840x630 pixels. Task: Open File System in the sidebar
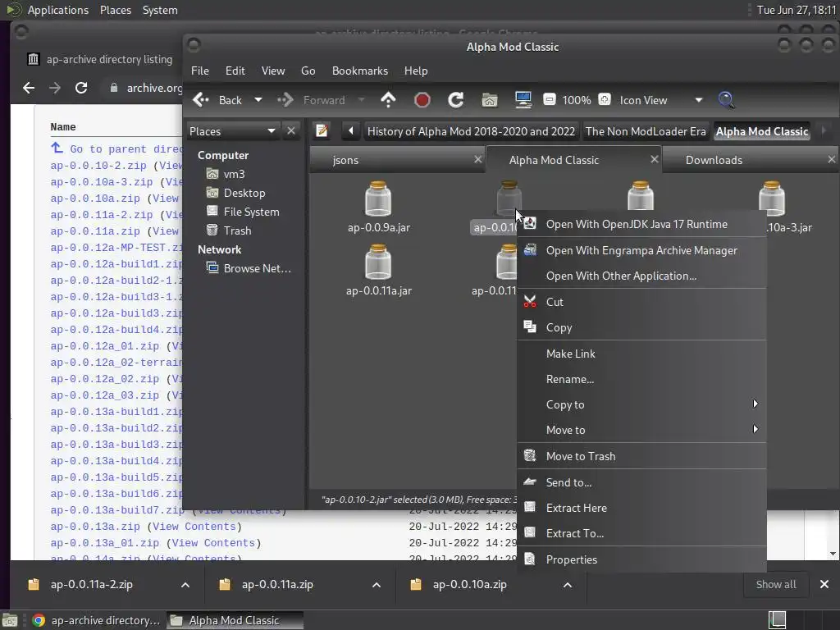[x=251, y=212]
